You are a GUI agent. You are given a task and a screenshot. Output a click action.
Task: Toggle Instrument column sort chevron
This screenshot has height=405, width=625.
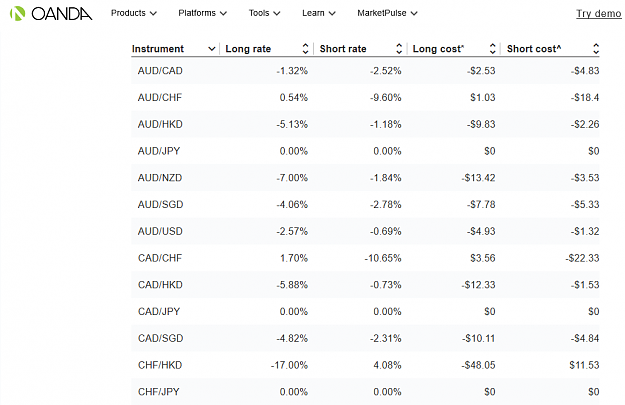212,49
